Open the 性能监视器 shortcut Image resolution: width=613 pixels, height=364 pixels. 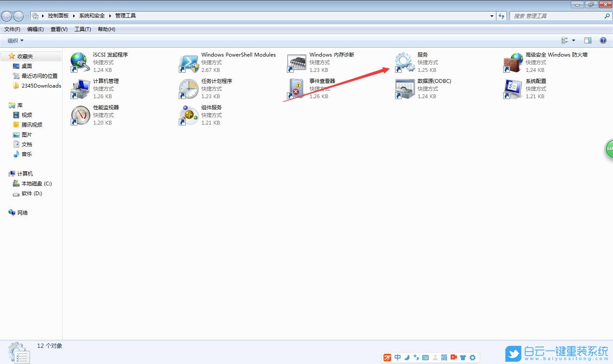(x=105, y=107)
